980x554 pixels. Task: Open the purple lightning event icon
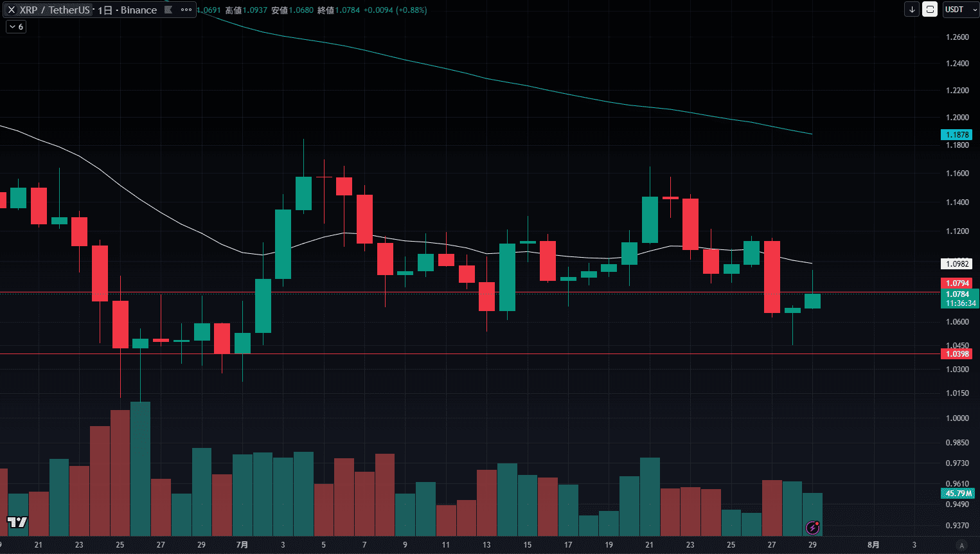point(813,528)
